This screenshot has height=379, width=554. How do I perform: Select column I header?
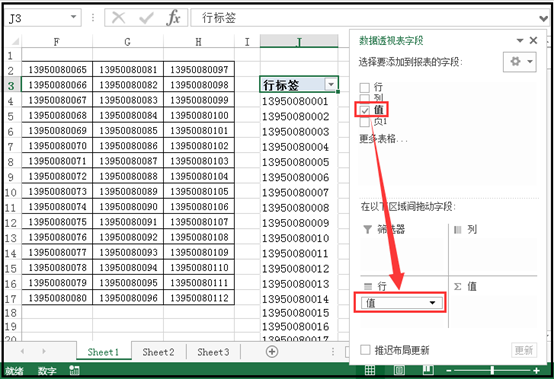tap(247, 42)
